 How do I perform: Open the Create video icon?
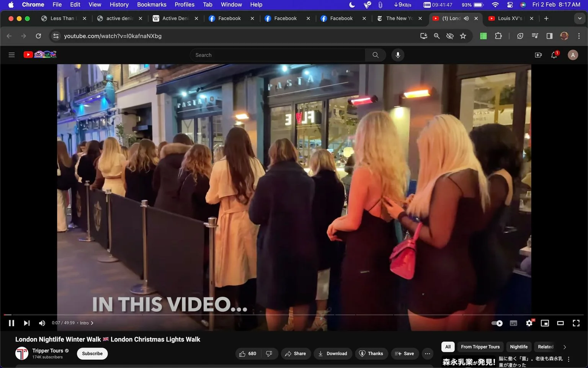pyautogui.click(x=538, y=55)
